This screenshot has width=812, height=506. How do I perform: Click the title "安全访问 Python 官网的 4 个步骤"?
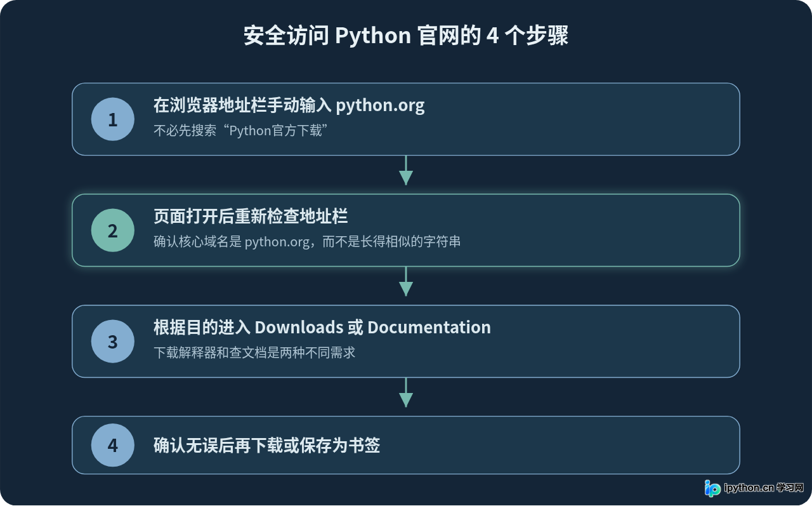[x=406, y=36]
